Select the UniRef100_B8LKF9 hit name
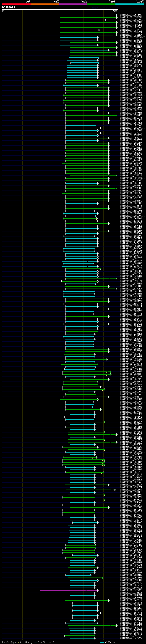The image size is (146, 644). 131,120
